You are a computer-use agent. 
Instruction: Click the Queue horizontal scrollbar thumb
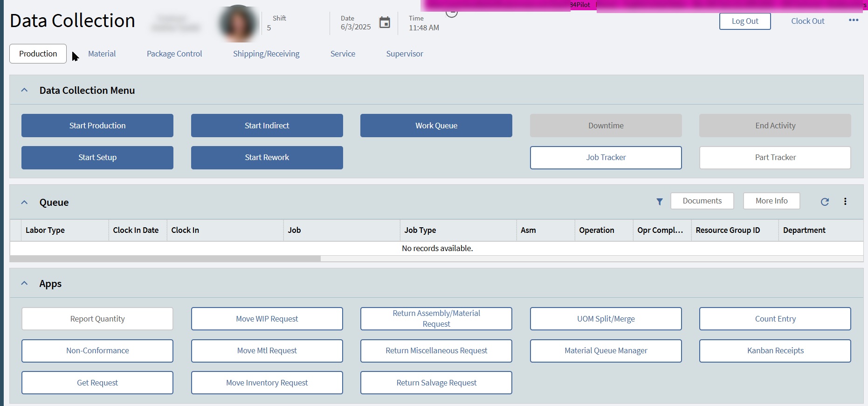(165, 259)
